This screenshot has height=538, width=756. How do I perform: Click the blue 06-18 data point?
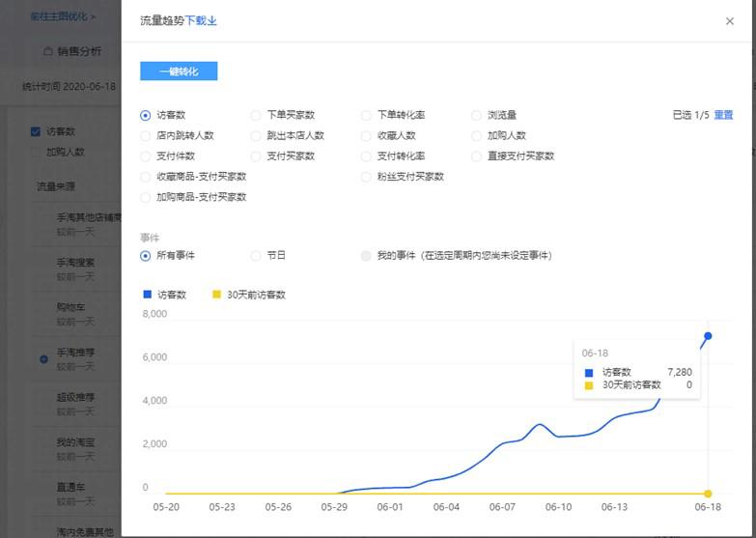708,336
